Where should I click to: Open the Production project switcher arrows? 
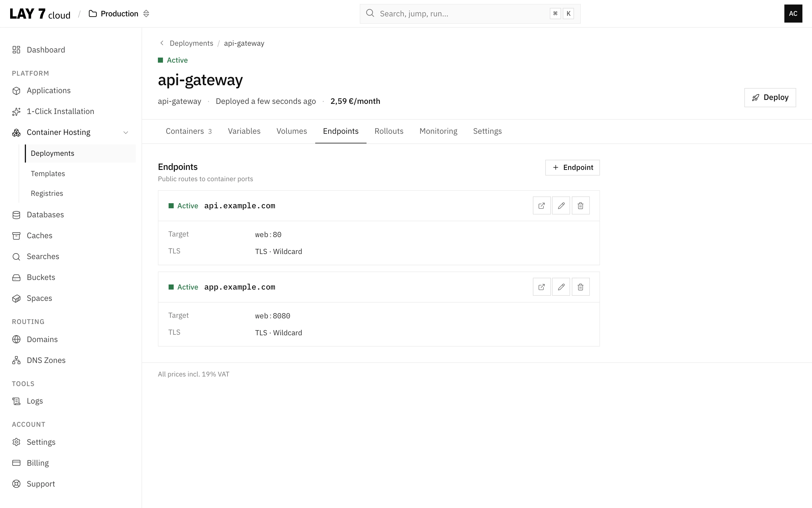tap(146, 14)
